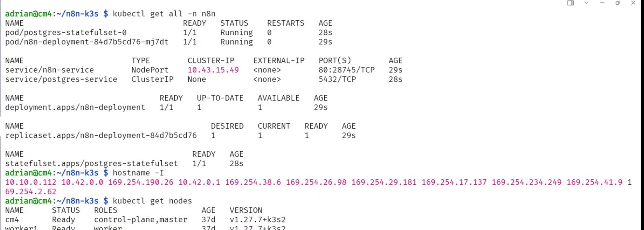Click Ready status of cm4 node
644x230 pixels.
point(64,220)
